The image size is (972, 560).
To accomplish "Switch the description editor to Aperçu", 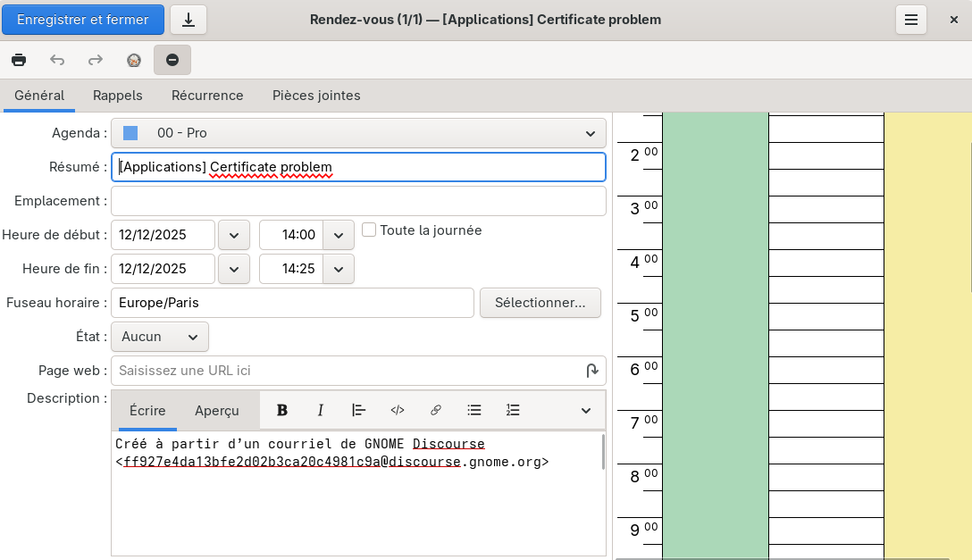I will pos(217,410).
